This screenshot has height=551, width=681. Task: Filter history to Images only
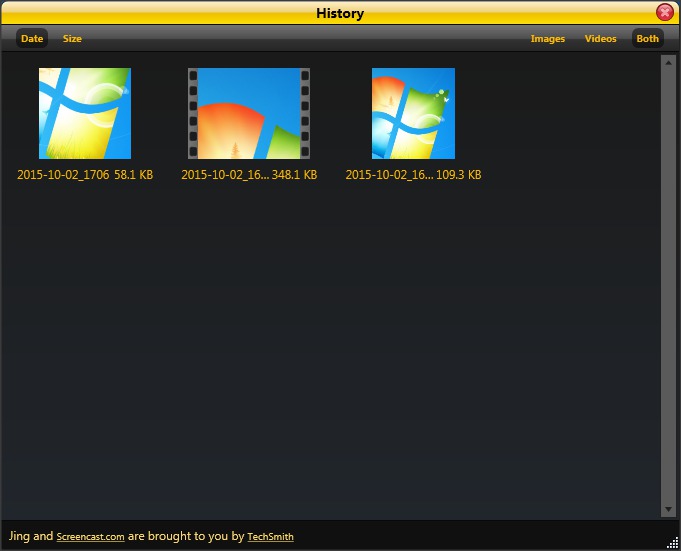(x=548, y=39)
